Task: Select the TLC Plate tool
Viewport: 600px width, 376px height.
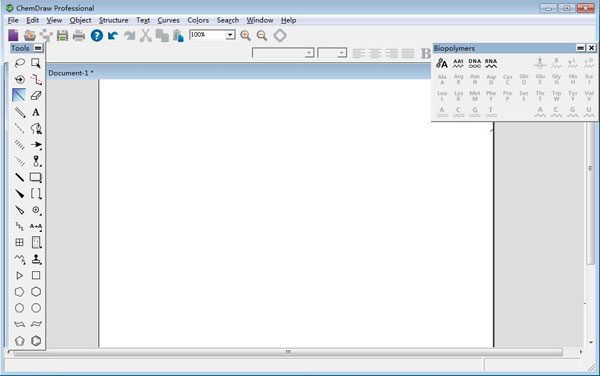Action: click(36, 242)
